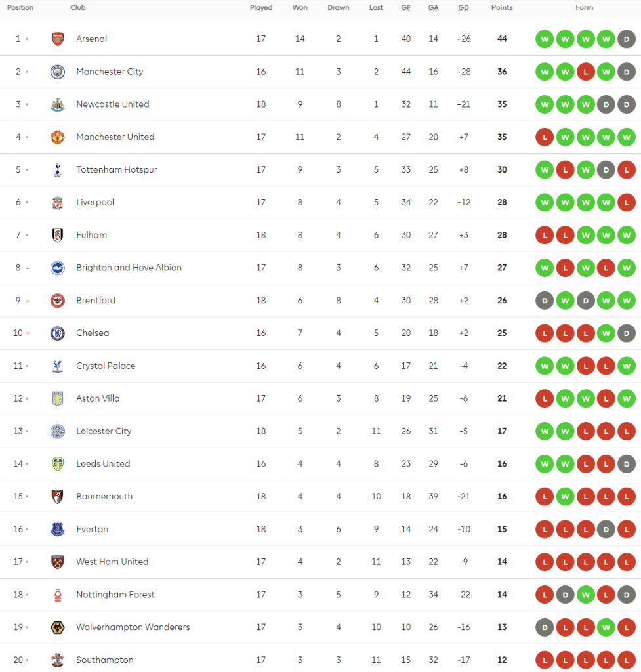Screen dimensions: 641x672
Task: Click the Newcastle United crest
Action: tap(58, 104)
